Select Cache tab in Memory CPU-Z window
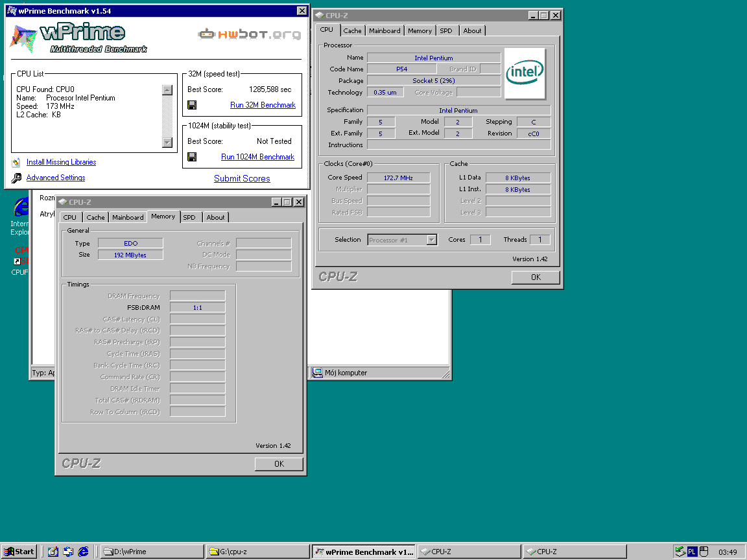747x560 pixels. [96, 217]
